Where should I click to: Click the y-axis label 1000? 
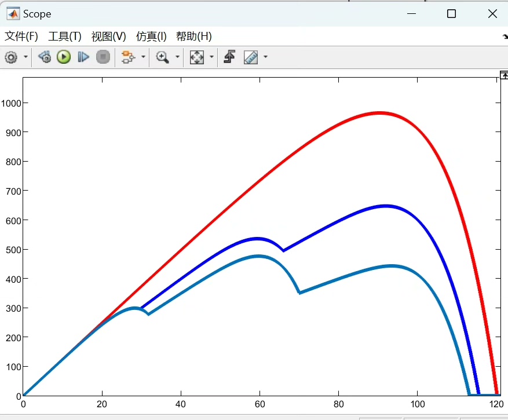(x=11, y=103)
